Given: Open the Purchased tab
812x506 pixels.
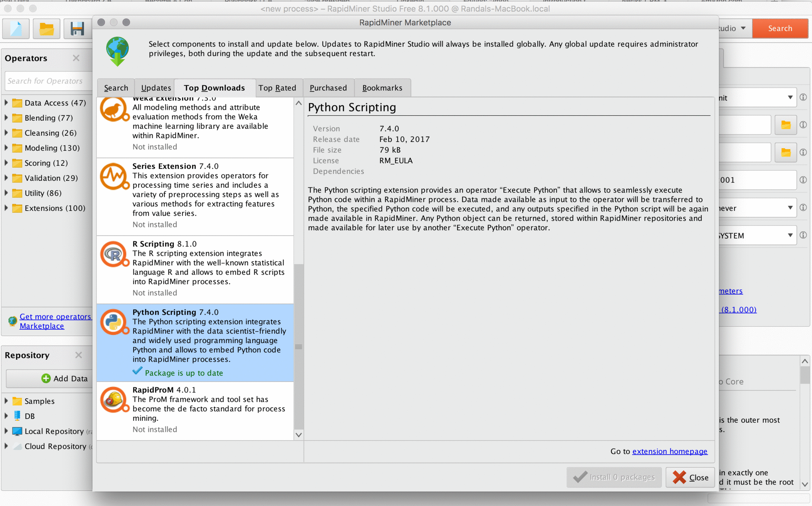Looking at the screenshot, I should coord(328,88).
